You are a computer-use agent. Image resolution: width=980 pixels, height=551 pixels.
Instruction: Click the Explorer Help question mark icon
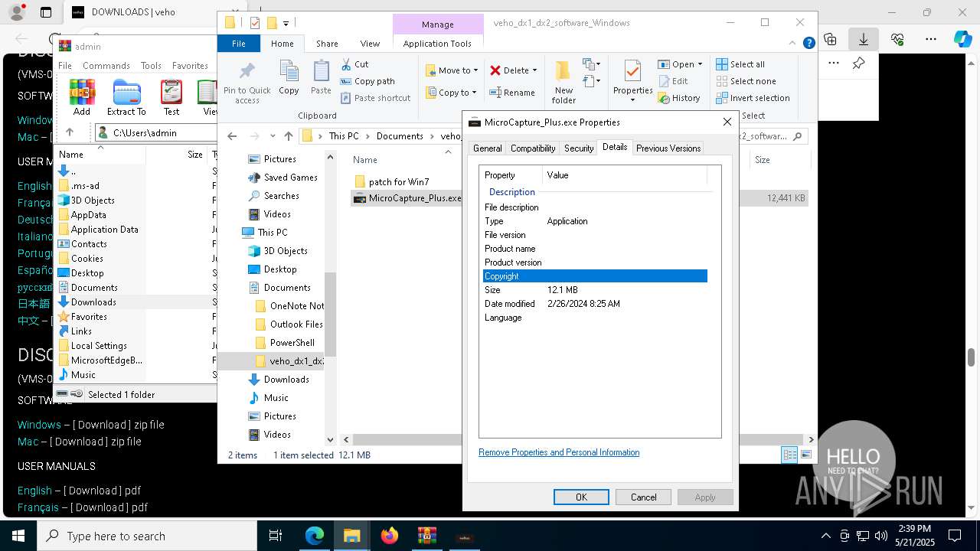point(808,44)
